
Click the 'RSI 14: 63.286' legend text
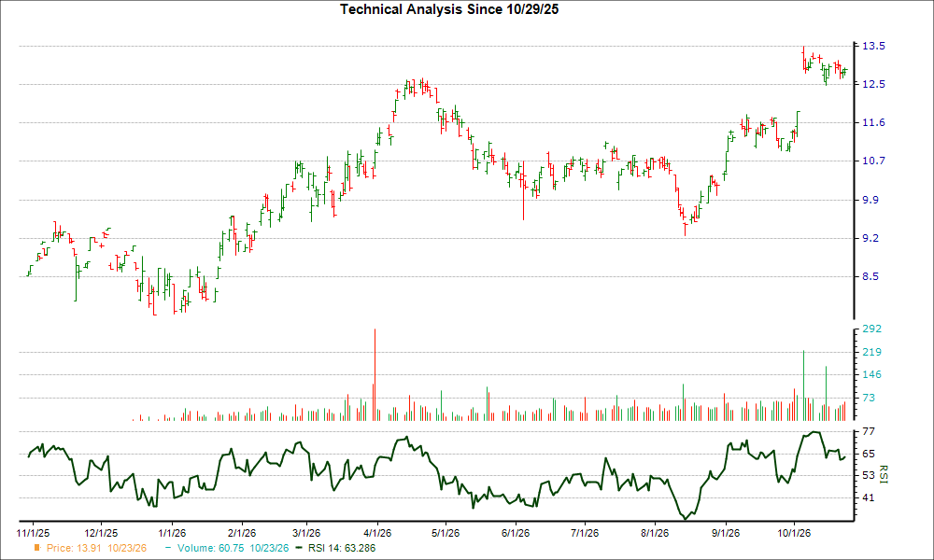coord(342,548)
